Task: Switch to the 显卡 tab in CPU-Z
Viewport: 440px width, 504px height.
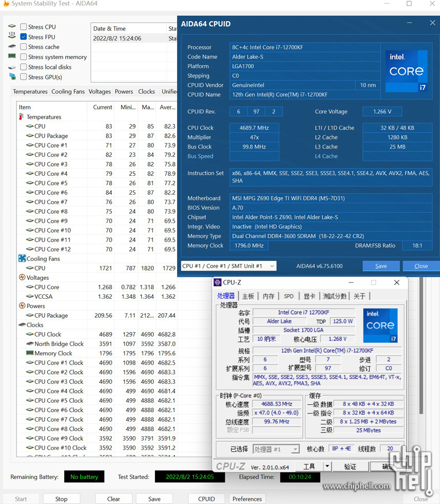Action: click(x=309, y=296)
